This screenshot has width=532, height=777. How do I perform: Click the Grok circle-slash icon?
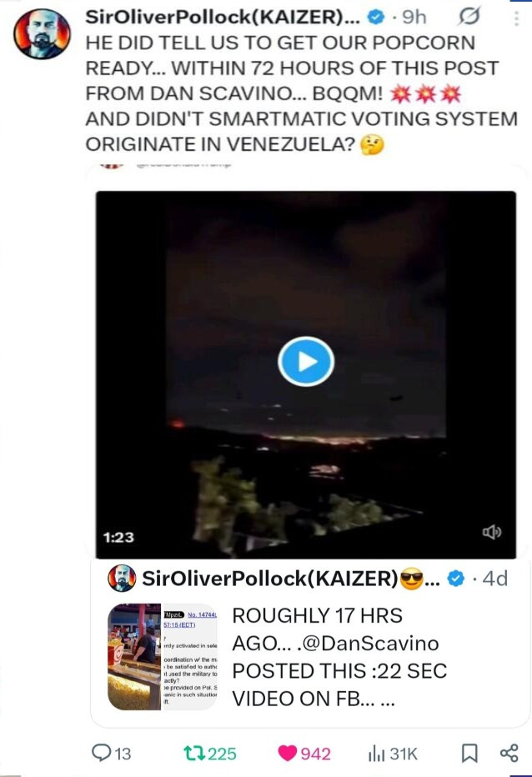pyautogui.click(x=469, y=17)
